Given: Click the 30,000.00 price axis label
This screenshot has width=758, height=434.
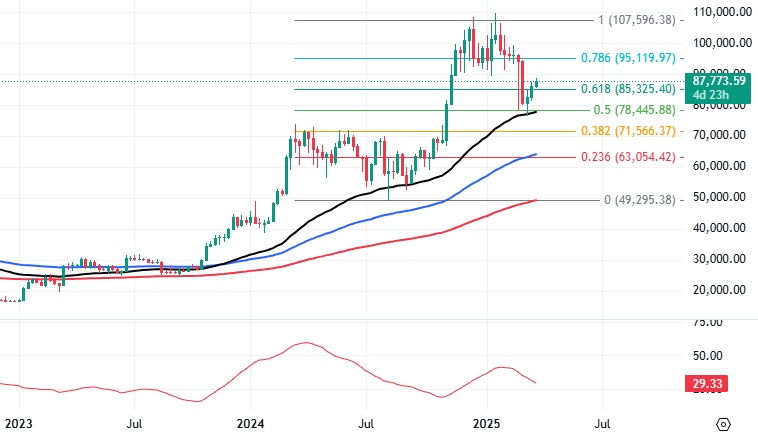Looking at the screenshot, I should click(719, 259).
